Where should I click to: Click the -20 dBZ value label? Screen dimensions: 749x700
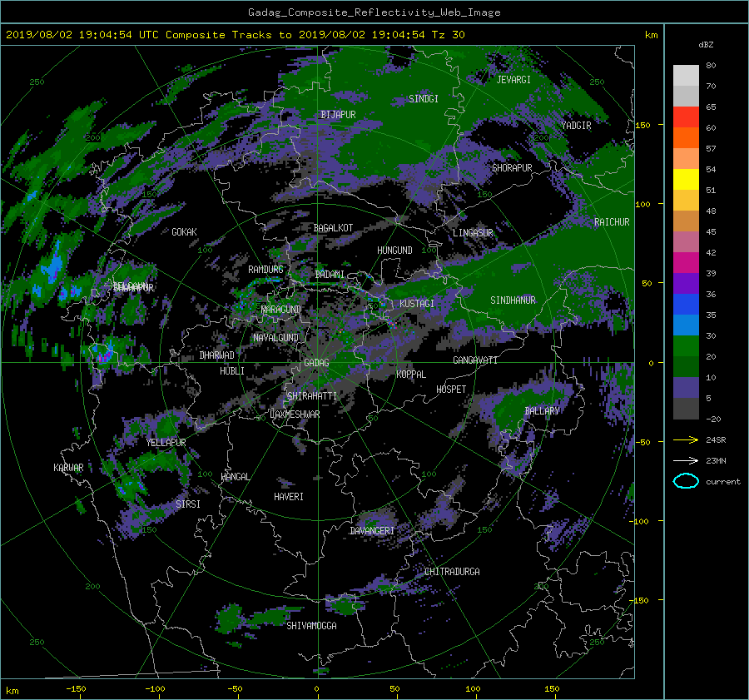click(x=713, y=419)
